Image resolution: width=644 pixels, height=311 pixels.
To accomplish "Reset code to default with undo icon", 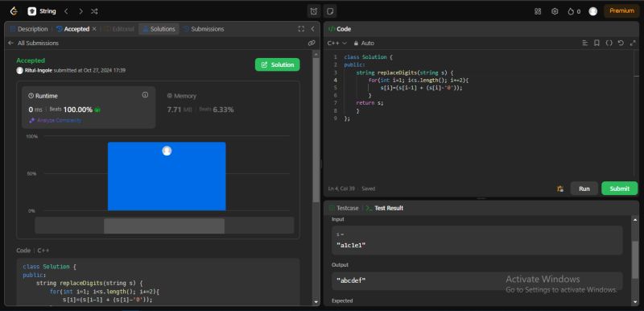I will (621, 43).
